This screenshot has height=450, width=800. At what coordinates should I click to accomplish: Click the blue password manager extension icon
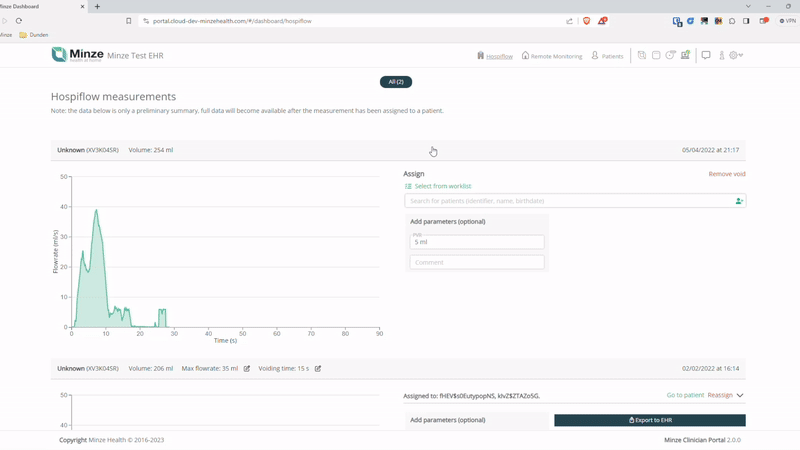(x=677, y=21)
